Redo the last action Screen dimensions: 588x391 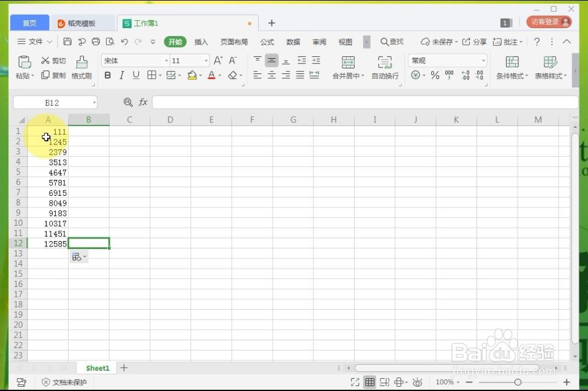pyautogui.click(x=138, y=42)
